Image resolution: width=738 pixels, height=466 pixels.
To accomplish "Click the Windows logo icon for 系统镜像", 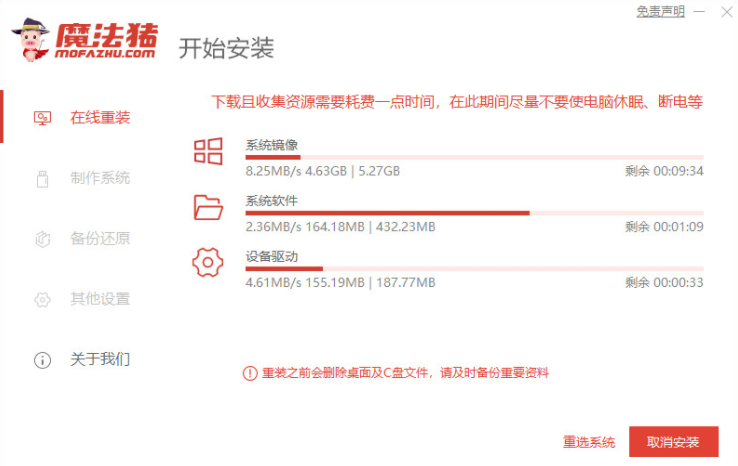I will 208,152.
